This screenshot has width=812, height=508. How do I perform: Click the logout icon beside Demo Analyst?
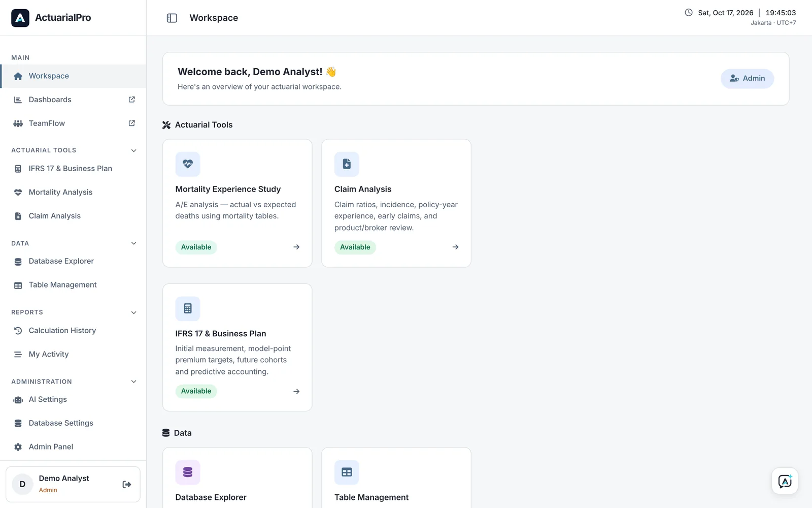(x=127, y=485)
